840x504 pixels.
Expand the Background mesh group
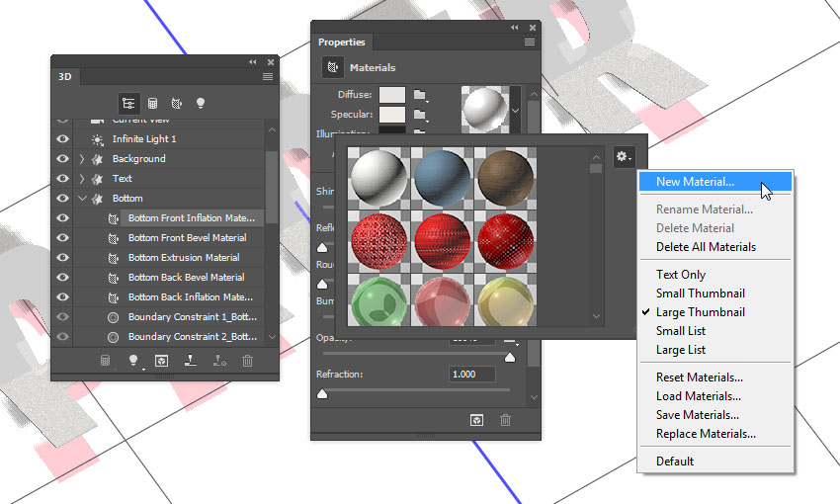(x=82, y=158)
